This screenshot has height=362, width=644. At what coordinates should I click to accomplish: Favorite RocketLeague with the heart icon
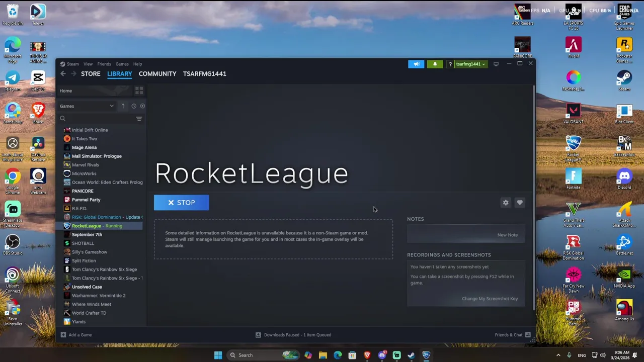coord(520,203)
